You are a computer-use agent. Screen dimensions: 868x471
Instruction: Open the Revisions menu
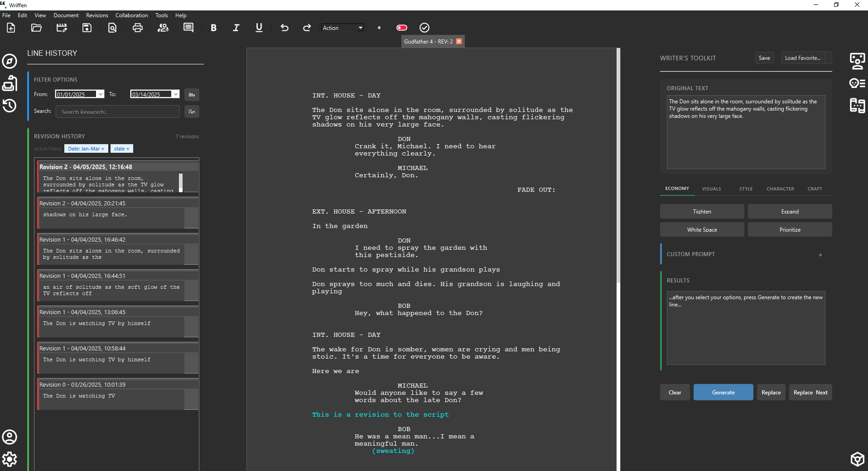click(96, 15)
